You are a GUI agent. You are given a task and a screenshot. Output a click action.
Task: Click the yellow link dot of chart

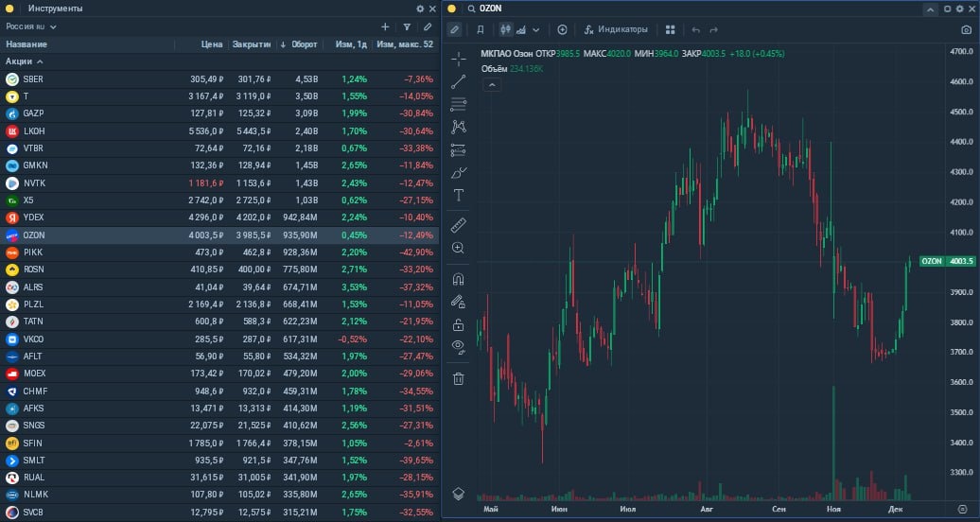451,9
